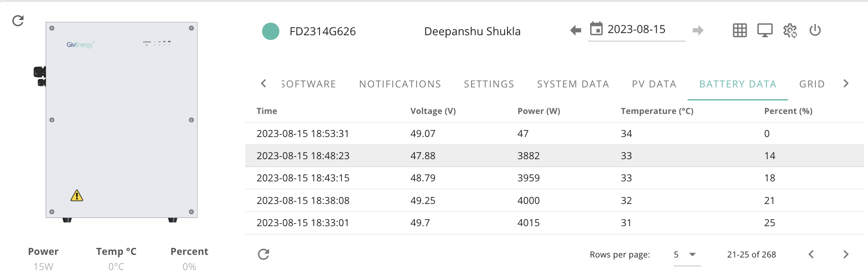Image resolution: width=868 pixels, height=274 pixels.
Task: Switch to the PV DATA tab
Action: (654, 84)
